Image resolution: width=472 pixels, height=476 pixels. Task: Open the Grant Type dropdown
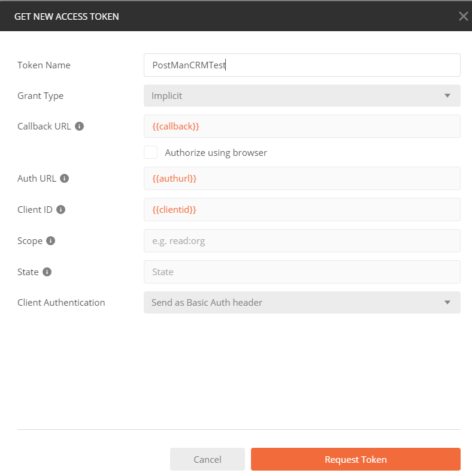click(x=301, y=96)
